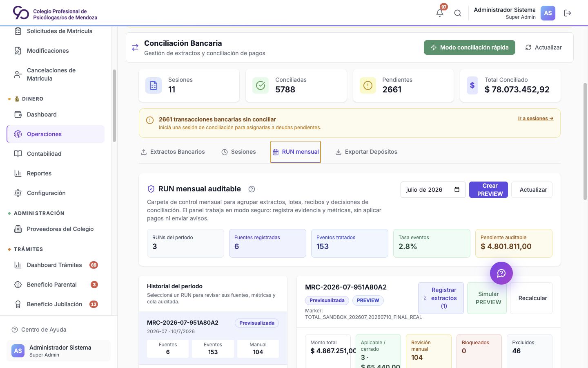Click the Eventos tratados 153 card
Screen dimensions: 588x368
tap(350, 243)
